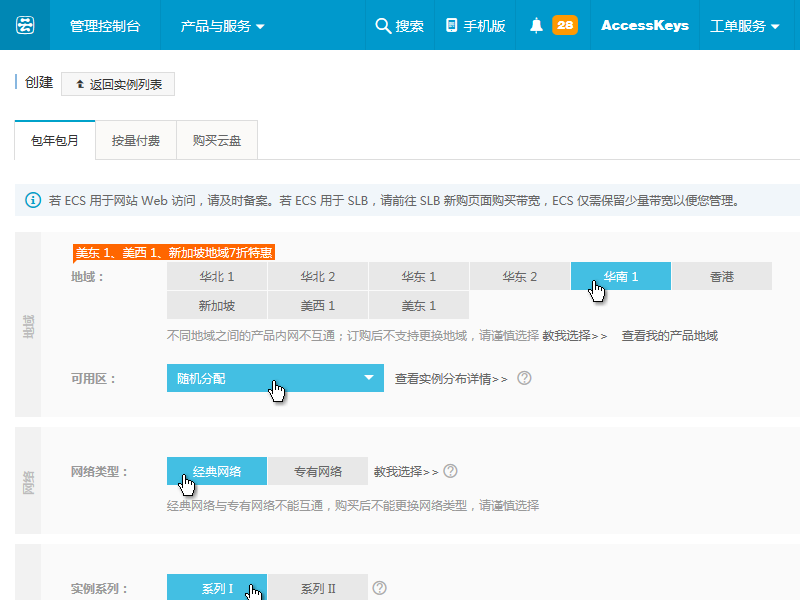Select the 华北 1 region option

[217, 277]
